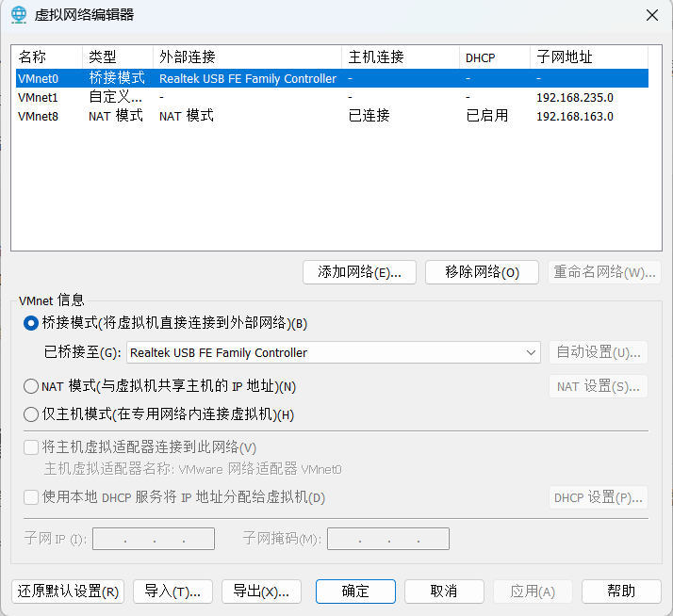Click the 外部连接 column header
This screenshot has height=616, width=673.
tap(247, 57)
